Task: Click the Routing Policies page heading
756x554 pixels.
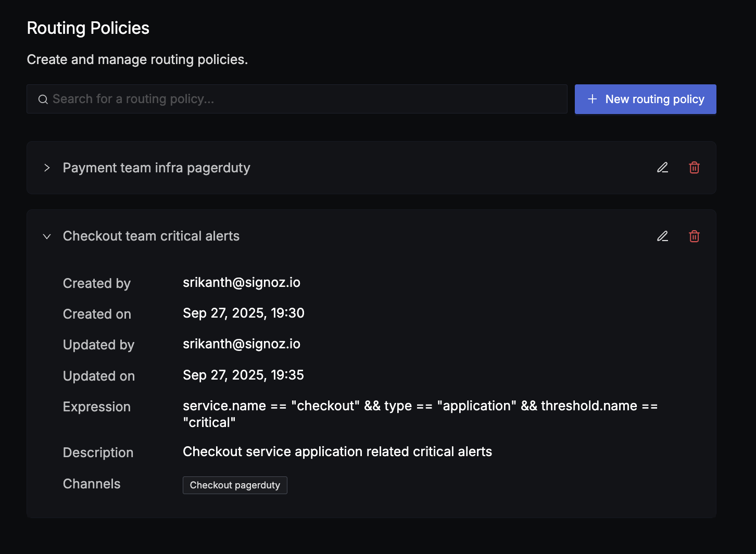Action: [88, 28]
